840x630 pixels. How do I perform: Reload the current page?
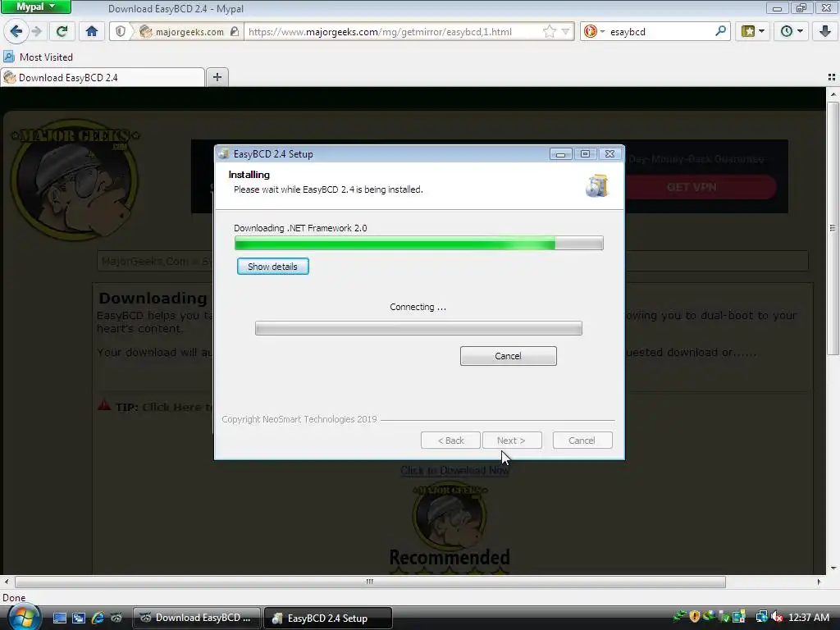tap(62, 32)
